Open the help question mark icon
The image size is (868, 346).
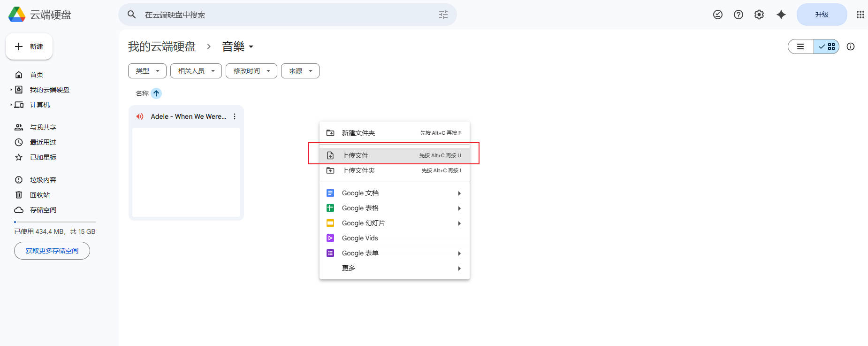(x=739, y=15)
